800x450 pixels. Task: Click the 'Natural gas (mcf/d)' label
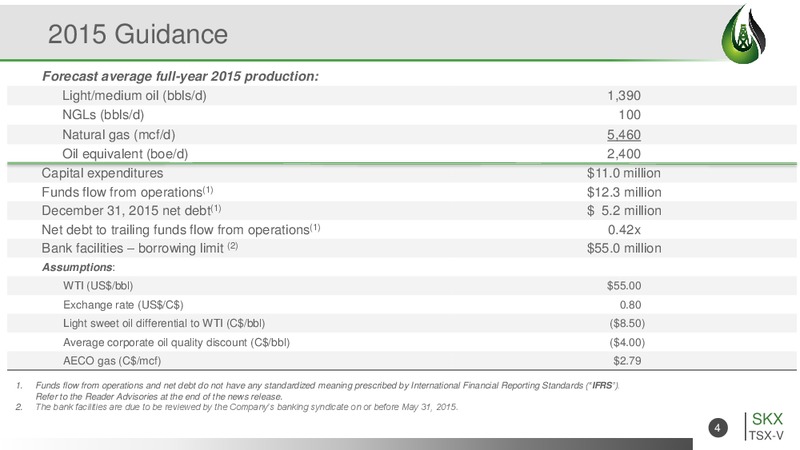click(x=118, y=135)
